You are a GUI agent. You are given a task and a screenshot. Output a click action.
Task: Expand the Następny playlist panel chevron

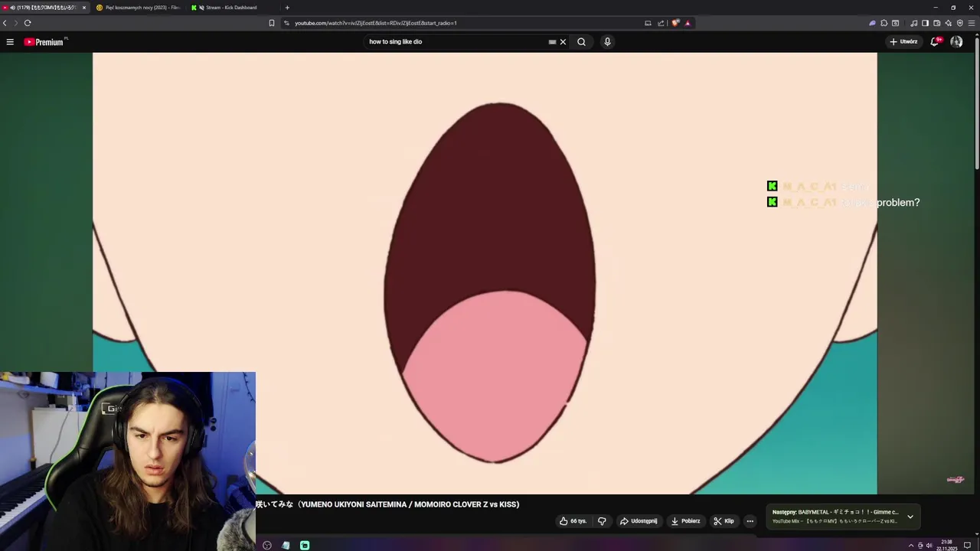click(910, 517)
